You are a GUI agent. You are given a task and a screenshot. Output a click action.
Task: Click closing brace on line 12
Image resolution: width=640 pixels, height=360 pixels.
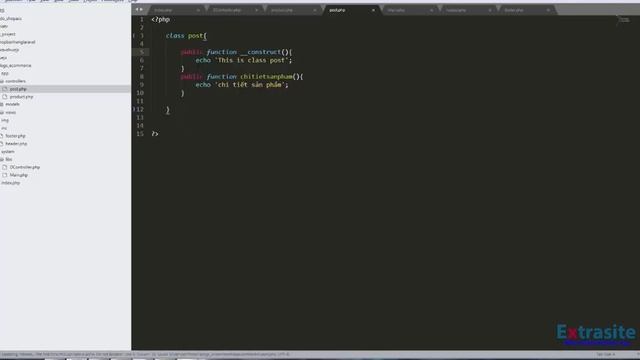tap(167, 110)
